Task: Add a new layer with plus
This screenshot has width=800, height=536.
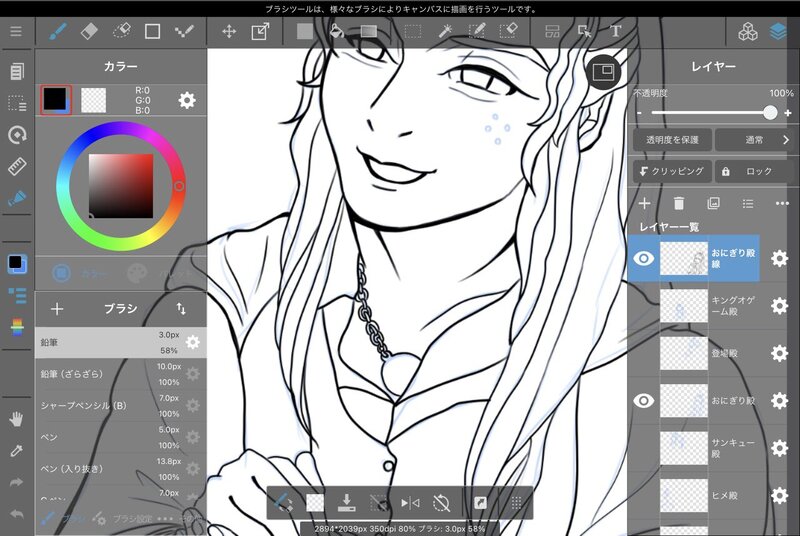Action: tap(644, 203)
